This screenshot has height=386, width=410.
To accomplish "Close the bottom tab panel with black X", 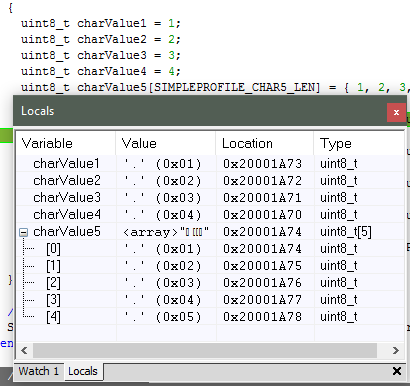I will click(397, 371).
